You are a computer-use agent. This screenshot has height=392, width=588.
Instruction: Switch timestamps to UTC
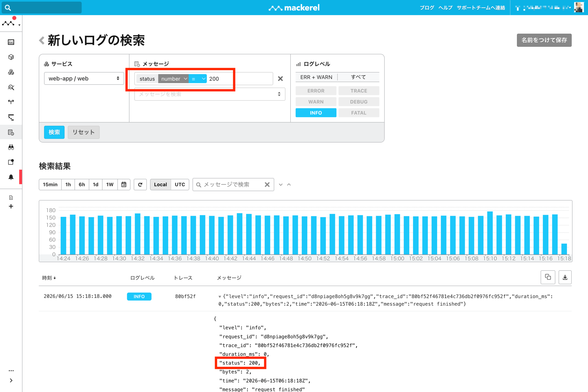pyautogui.click(x=180, y=184)
